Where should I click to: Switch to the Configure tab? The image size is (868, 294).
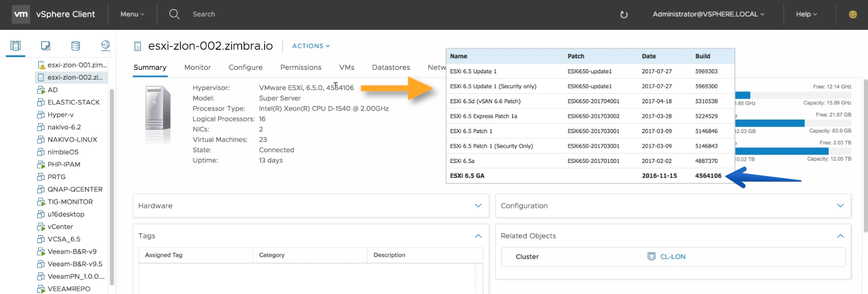click(245, 68)
